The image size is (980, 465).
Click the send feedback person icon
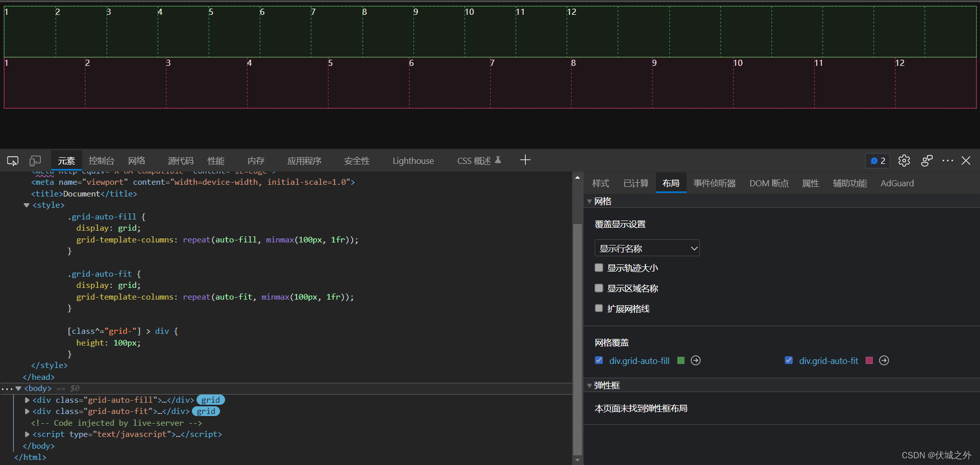tap(927, 161)
